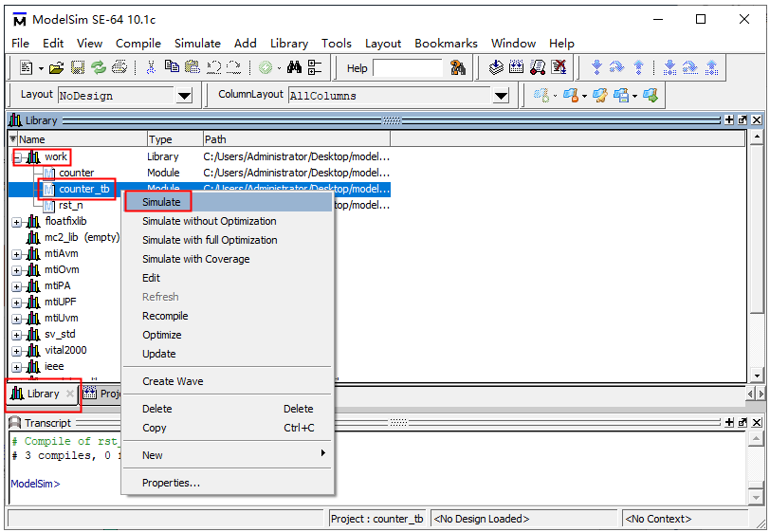Click the Type column header

pos(161,139)
